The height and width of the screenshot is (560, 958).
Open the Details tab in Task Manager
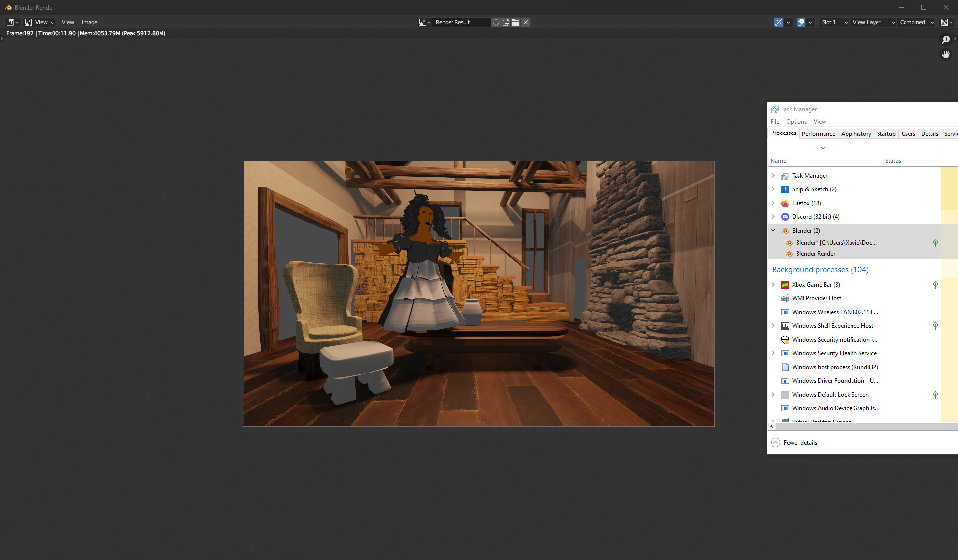point(930,134)
